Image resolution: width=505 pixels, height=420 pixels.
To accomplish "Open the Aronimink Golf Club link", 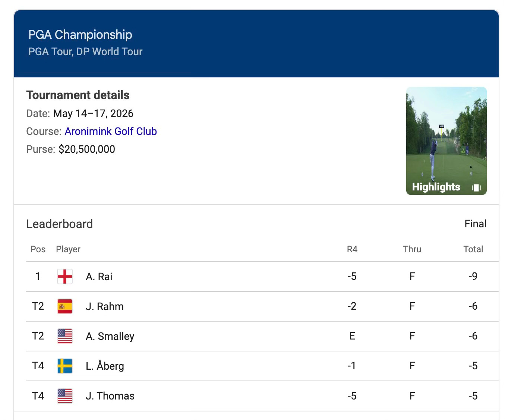I will 111,131.
